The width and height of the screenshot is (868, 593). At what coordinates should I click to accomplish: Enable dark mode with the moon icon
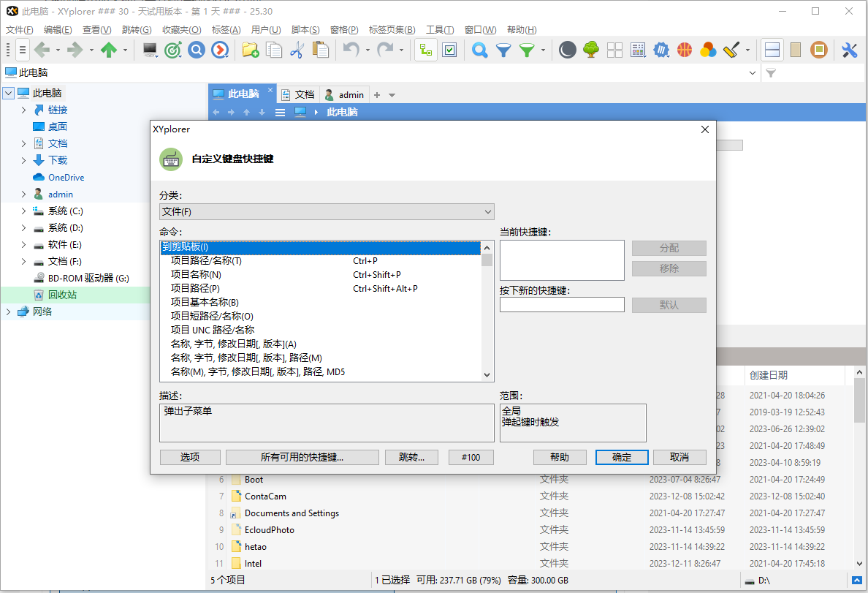click(x=567, y=50)
